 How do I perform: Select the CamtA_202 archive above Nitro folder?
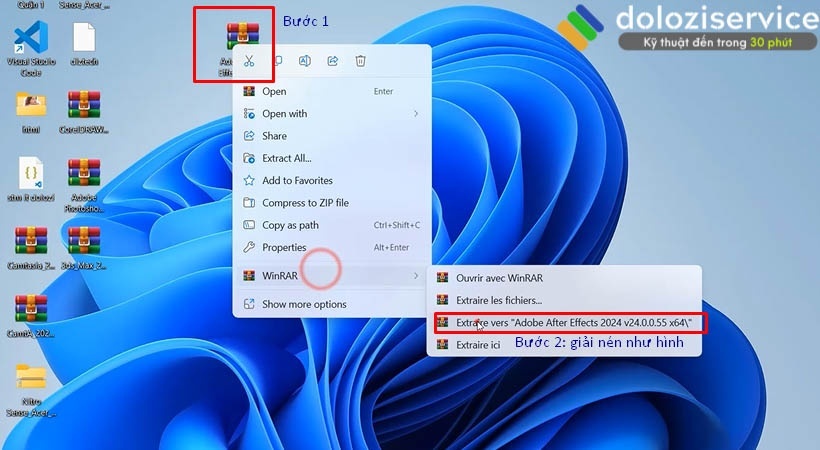coord(31,308)
